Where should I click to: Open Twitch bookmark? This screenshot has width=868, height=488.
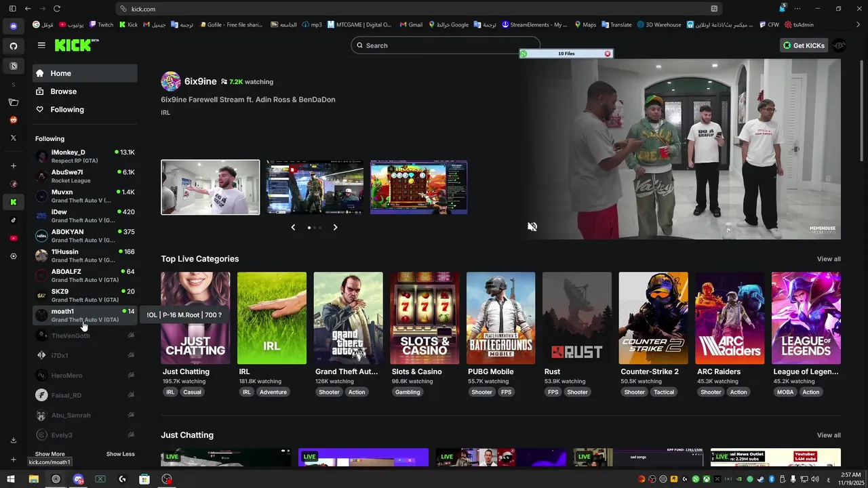(101, 24)
